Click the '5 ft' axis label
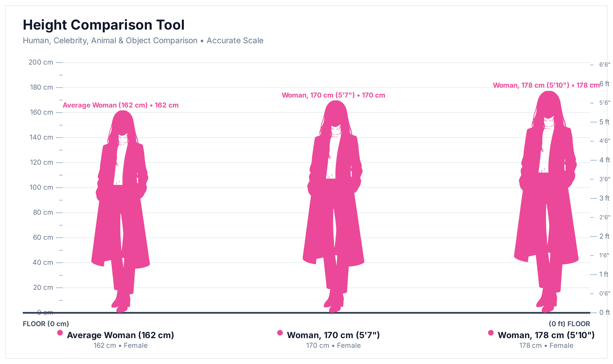 pos(604,122)
